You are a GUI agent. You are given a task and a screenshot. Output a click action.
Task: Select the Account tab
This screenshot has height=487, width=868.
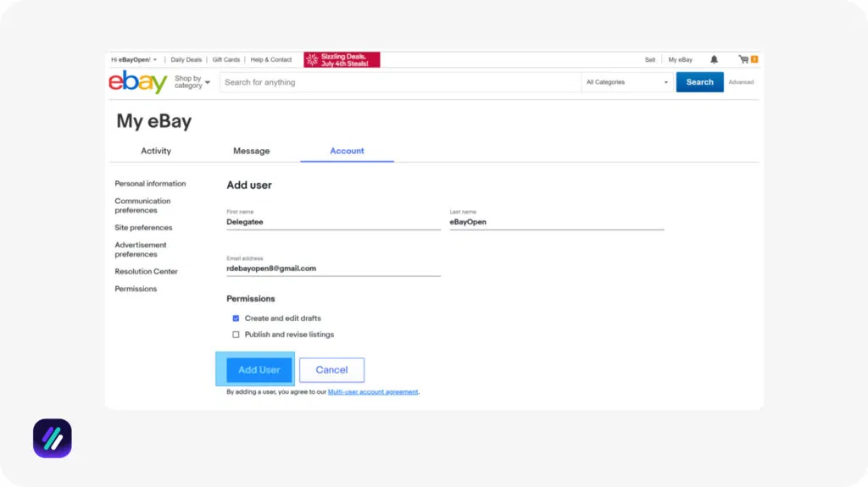click(x=347, y=151)
